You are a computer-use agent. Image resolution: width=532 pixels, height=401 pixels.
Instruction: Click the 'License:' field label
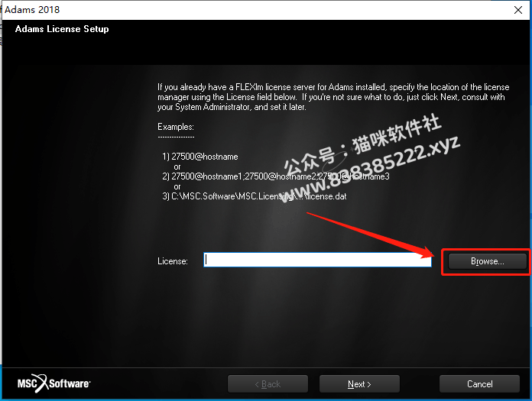point(172,261)
